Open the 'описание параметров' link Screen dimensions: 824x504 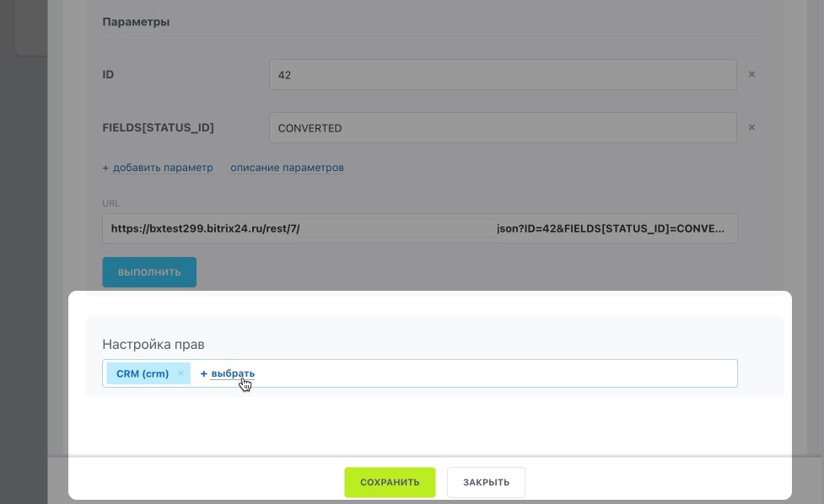[287, 168]
